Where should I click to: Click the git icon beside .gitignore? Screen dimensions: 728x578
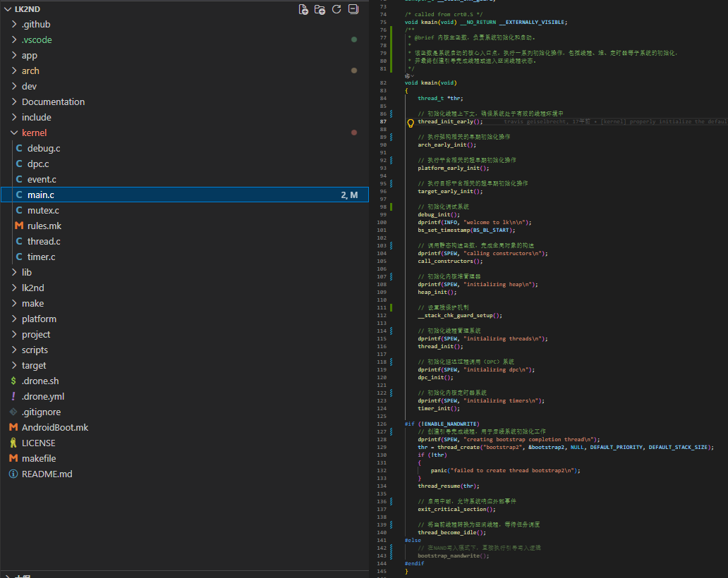13,412
